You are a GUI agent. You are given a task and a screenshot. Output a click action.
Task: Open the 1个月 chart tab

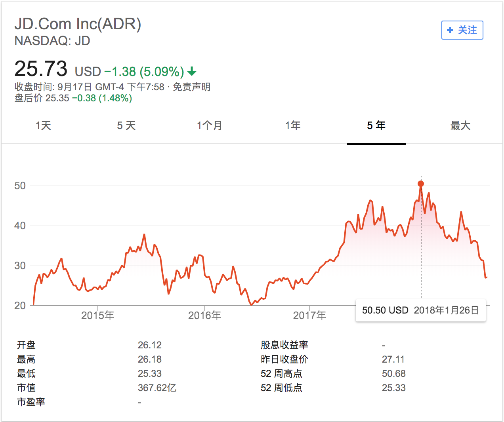coord(210,125)
